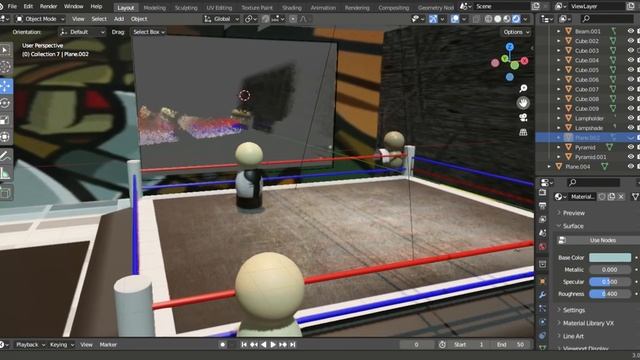
Task: Jump to the timeline end frame
Action: coord(293,345)
